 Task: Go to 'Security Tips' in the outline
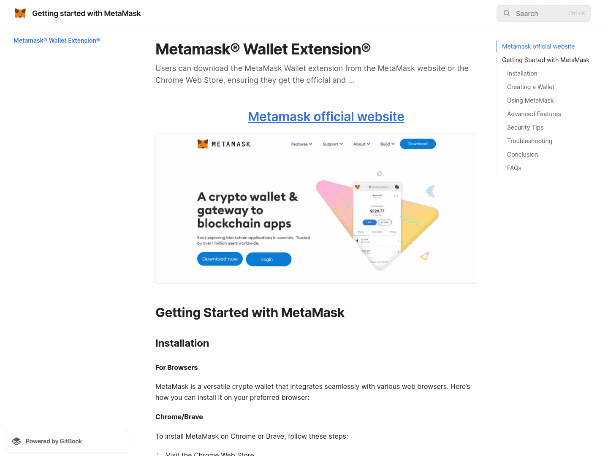tap(525, 127)
